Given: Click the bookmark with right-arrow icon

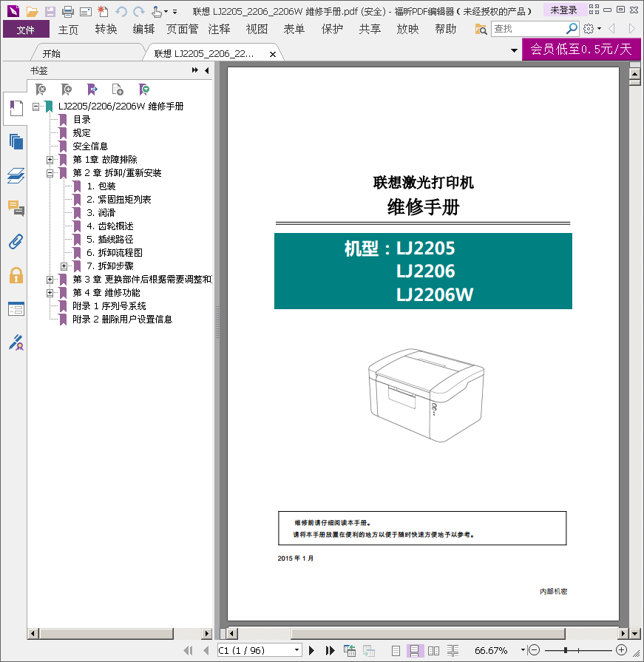Looking at the screenshot, I should point(92,89).
